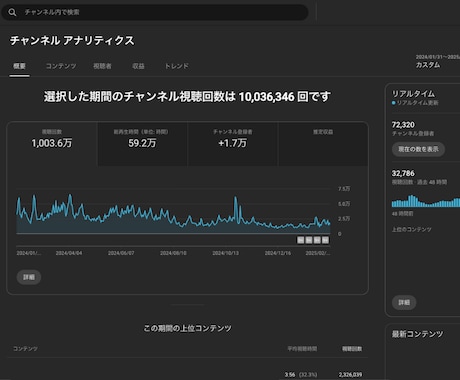Viewport: 460px width, 380px height.
Task: Open the 視聴者 tab
Action: click(102, 66)
